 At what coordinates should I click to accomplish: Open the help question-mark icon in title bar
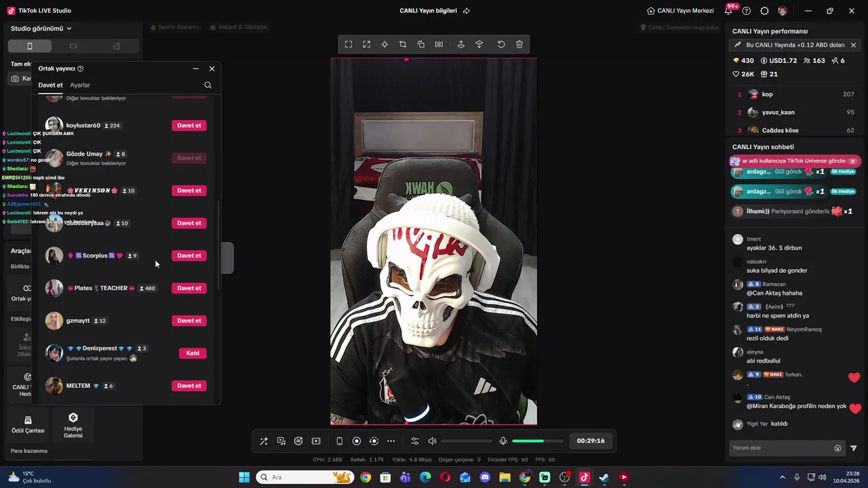point(747,11)
